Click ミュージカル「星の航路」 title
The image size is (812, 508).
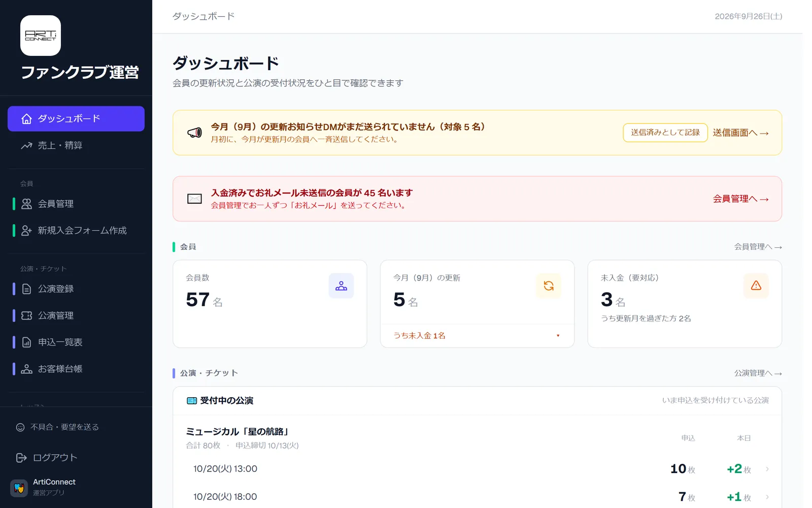(x=238, y=432)
